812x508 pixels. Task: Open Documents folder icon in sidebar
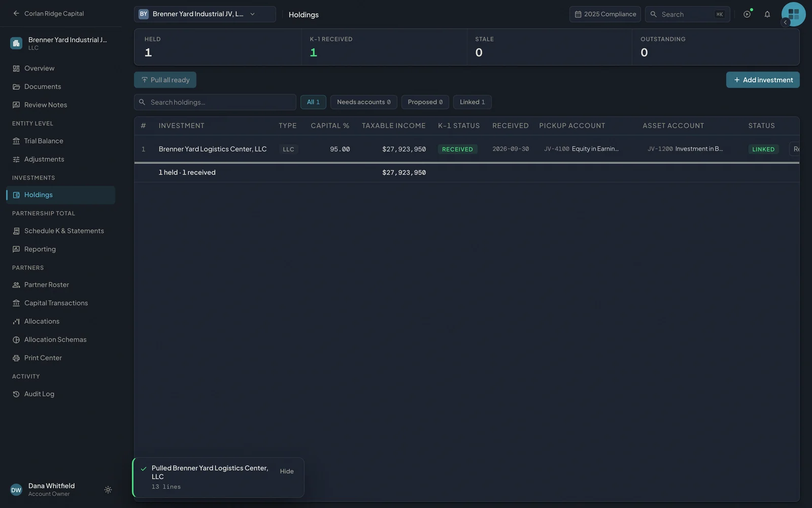click(16, 87)
